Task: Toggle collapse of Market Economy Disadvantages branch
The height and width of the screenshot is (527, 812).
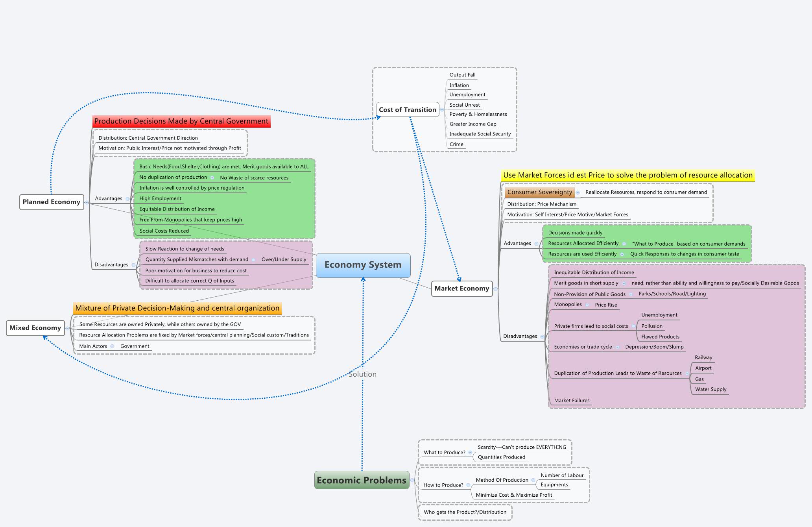Action: click(x=541, y=337)
